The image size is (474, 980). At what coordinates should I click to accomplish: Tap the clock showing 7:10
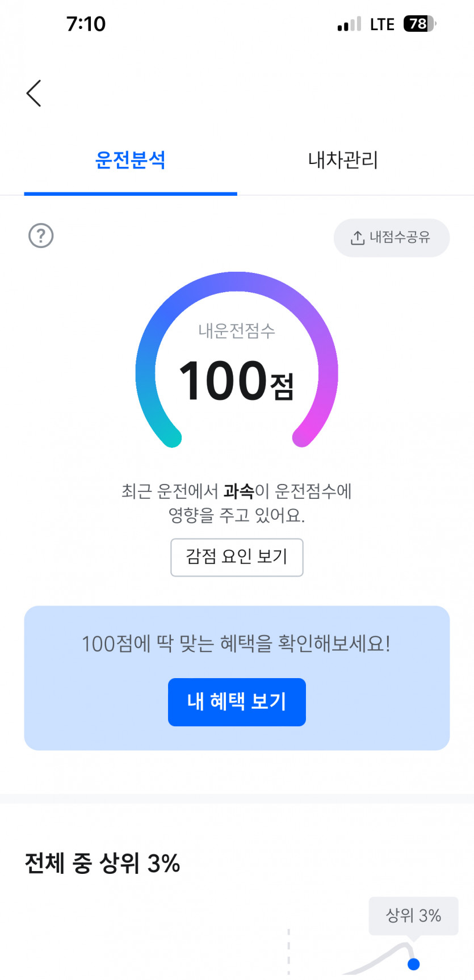tap(86, 24)
